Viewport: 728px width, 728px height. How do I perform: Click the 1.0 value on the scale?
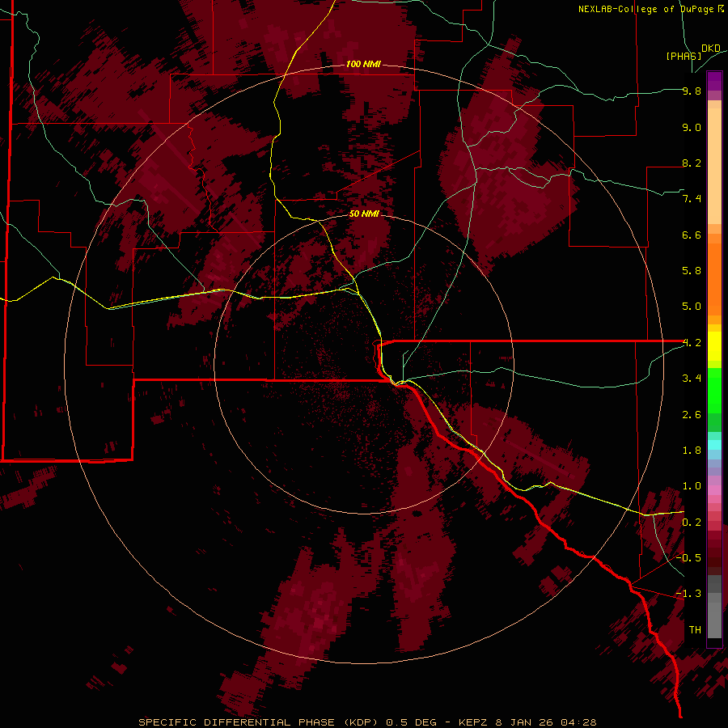[x=692, y=486]
